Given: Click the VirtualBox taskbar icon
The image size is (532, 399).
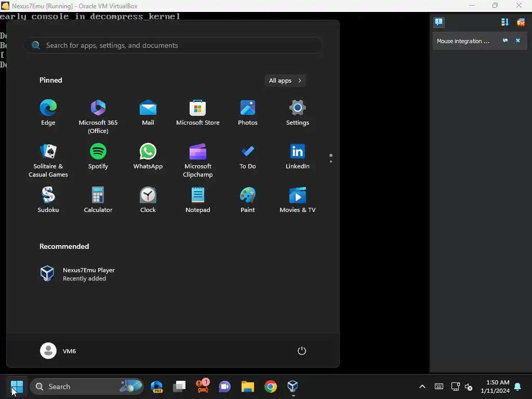Looking at the screenshot, I should tap(293, 387).
